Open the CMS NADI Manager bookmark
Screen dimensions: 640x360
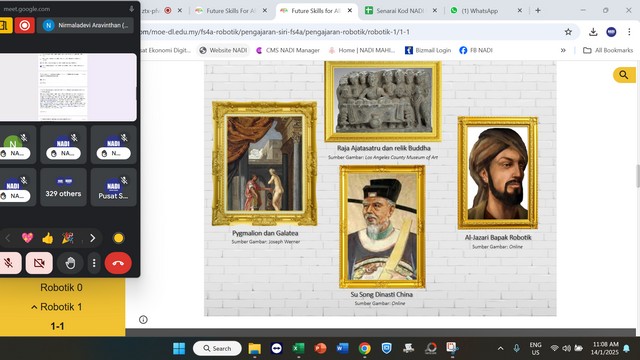[288, 50]
